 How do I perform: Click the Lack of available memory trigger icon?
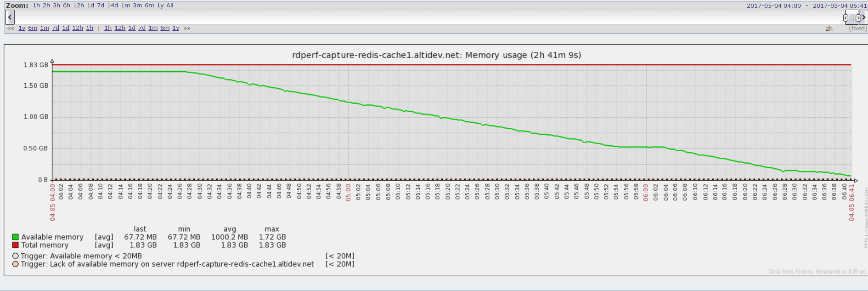(x=16, y=264)
